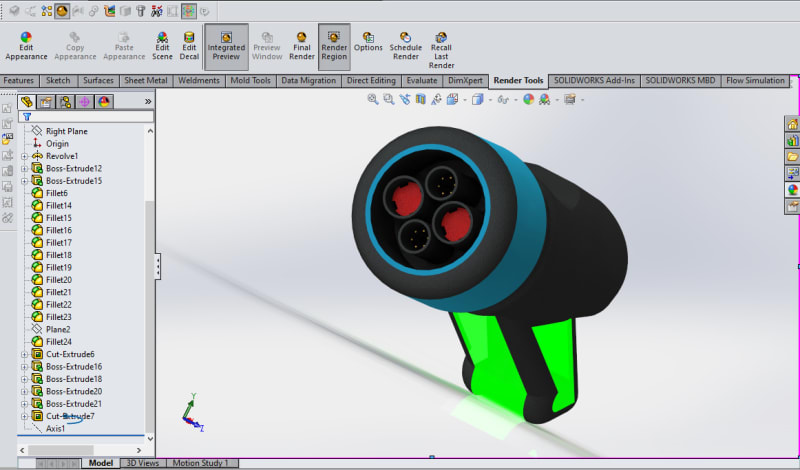This screenshot has height=470, width=800.
Task: Toggle the Render Region button
Action: 334,46
